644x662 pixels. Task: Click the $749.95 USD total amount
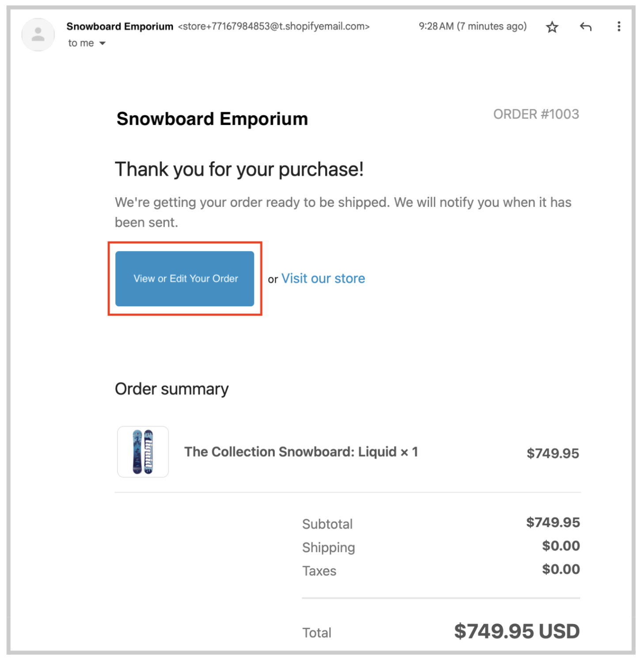(x=516, y=631)
